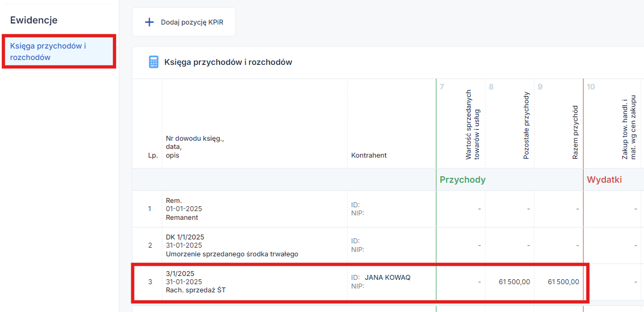Viewport: 644px width, 312px height.
Task: Click the Pozostałe przychody column header
Action: [x=527, y=125]
